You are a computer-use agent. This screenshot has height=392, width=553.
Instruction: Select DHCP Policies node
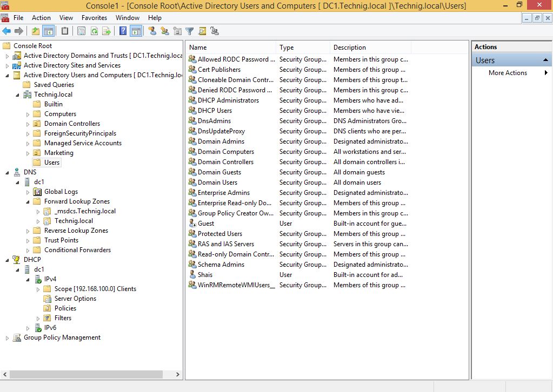click(65, 308)
